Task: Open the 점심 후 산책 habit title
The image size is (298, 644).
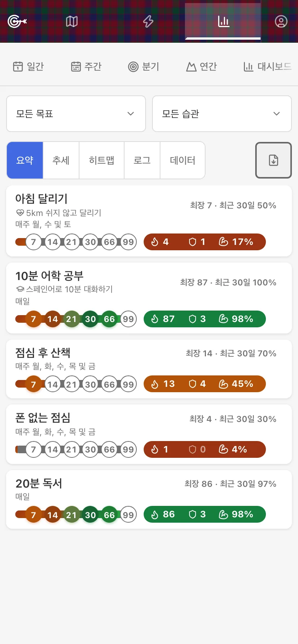Action: (43, 353)
